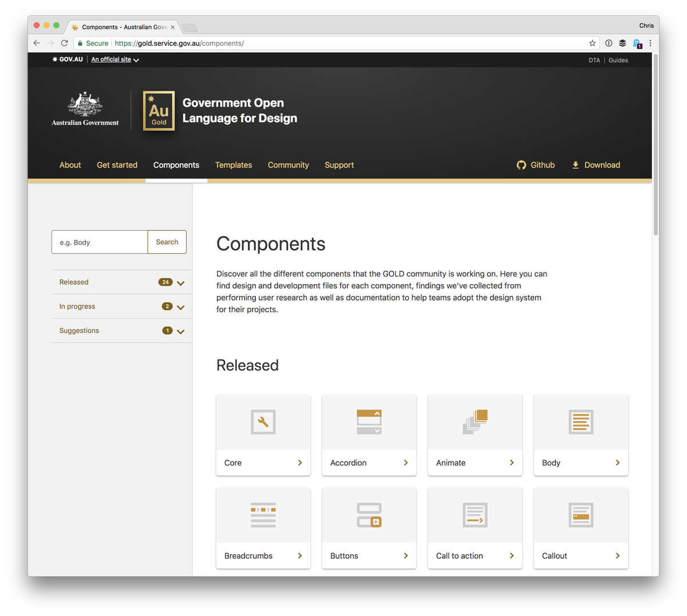Image resolution: width=687 pixels, height=616 pixels.
Task: Click the Buttons component icon
Action: click(369, 515)
